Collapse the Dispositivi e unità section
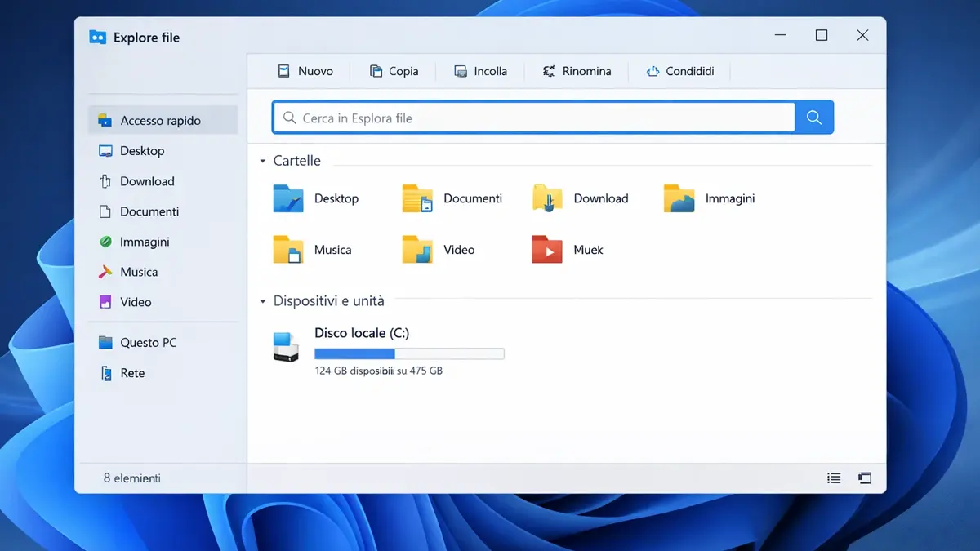Screen dimensions: 980x551 263,302
